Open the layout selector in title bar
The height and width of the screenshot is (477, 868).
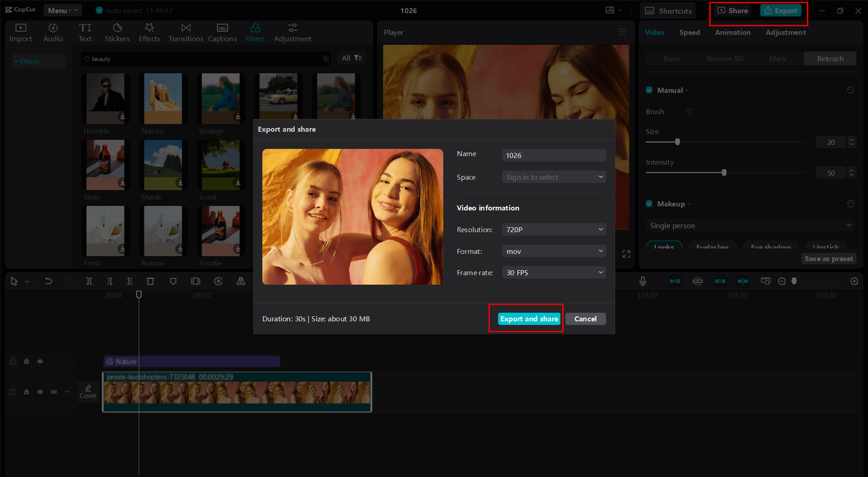(614, 10)
